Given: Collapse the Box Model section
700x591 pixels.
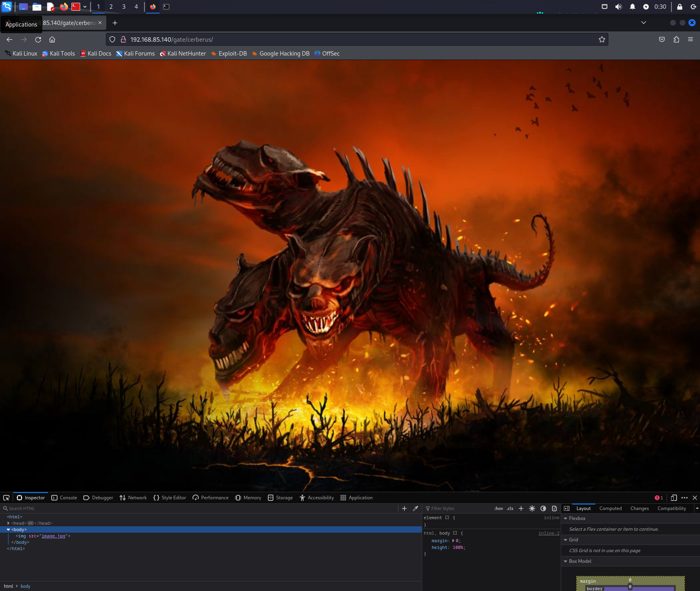Looking at the screenshot, I should click(x=565, y=561).
